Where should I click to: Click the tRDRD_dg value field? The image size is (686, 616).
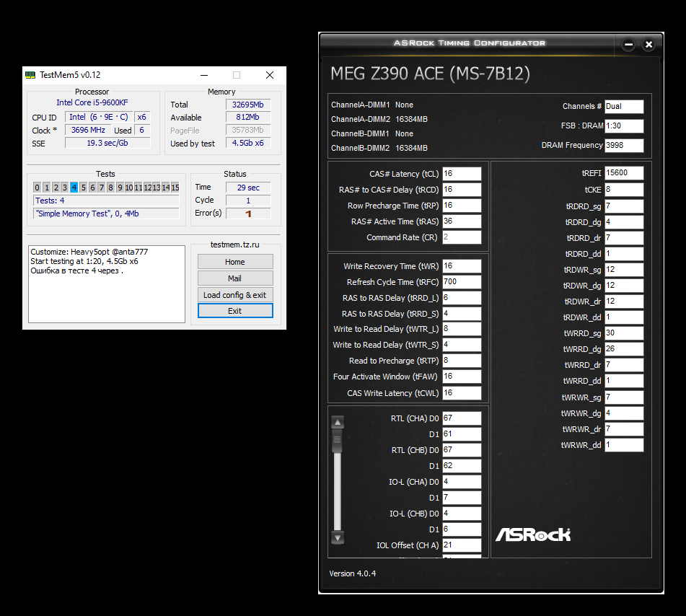624,222
